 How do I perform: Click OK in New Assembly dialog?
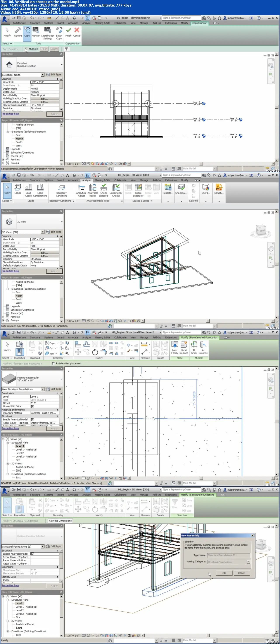click(x=224, y=573)
